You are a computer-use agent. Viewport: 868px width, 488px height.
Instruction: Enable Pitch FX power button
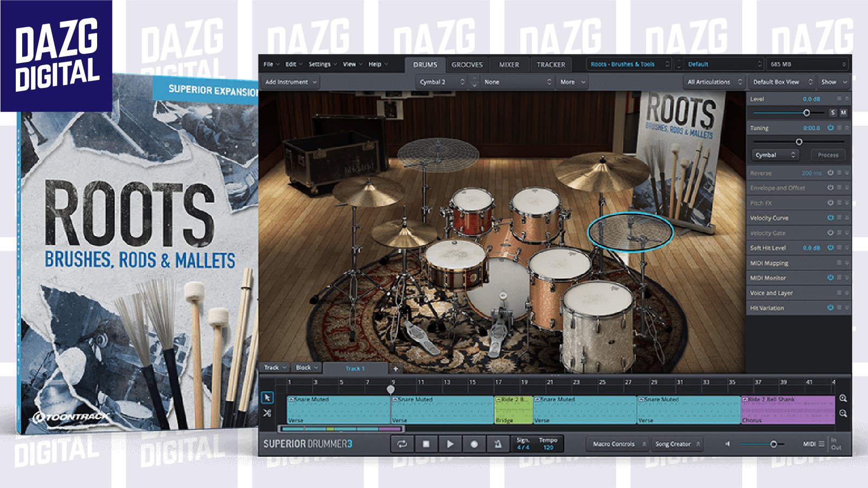pos(830,203)
